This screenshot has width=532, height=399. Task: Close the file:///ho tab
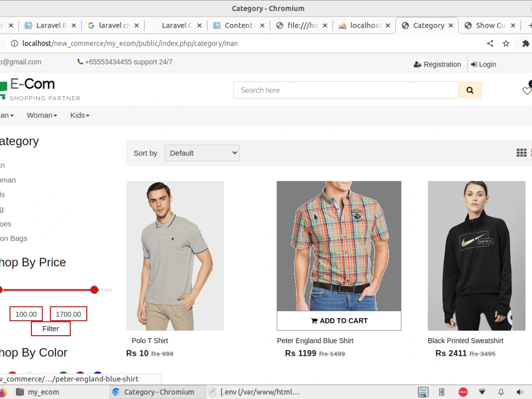pyautogui.click(x=325, y=26)
